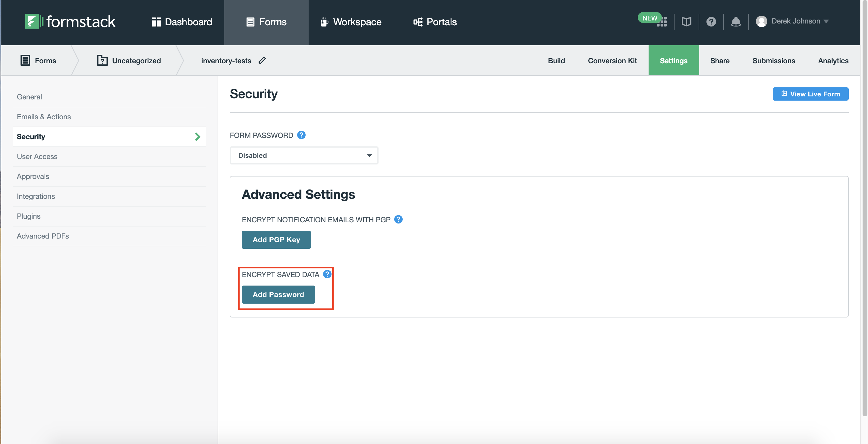Click the Add PGP Key button

click(276, 239)
